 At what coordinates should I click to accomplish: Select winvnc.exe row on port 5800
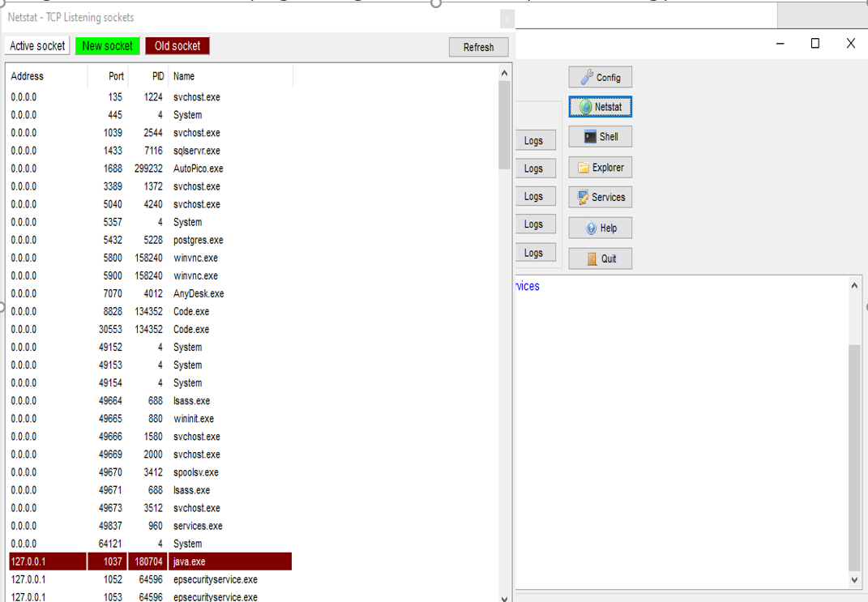[151, 258]
